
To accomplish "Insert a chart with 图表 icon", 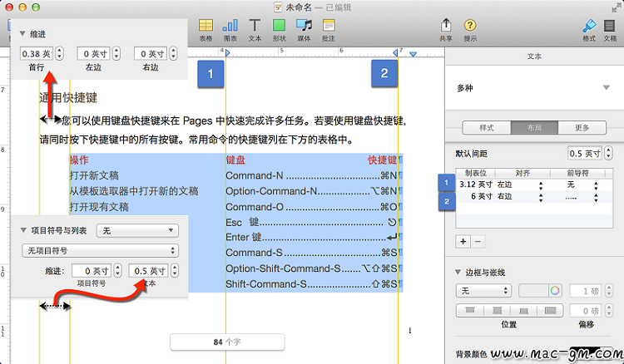I will point(230,26).
